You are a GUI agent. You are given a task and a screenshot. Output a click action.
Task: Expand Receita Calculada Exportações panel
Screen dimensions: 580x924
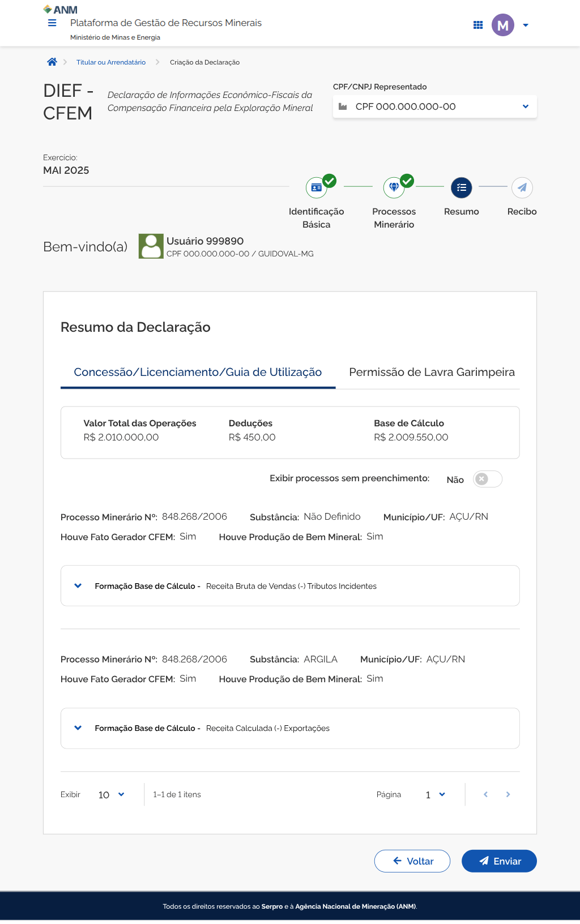[x=78, y=728]
